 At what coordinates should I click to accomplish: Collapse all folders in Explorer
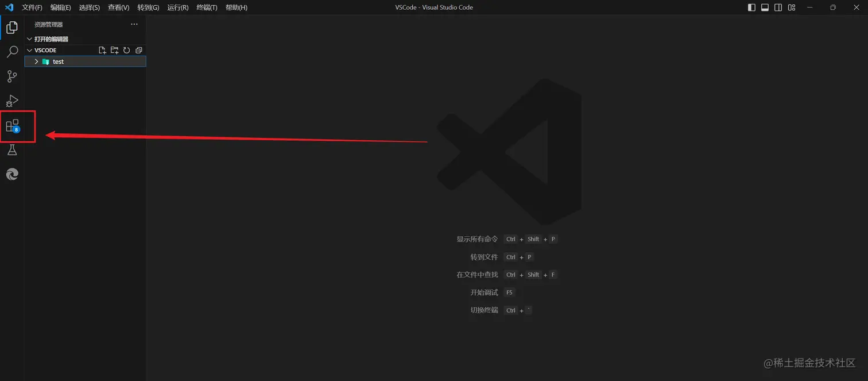click(138, 50)
